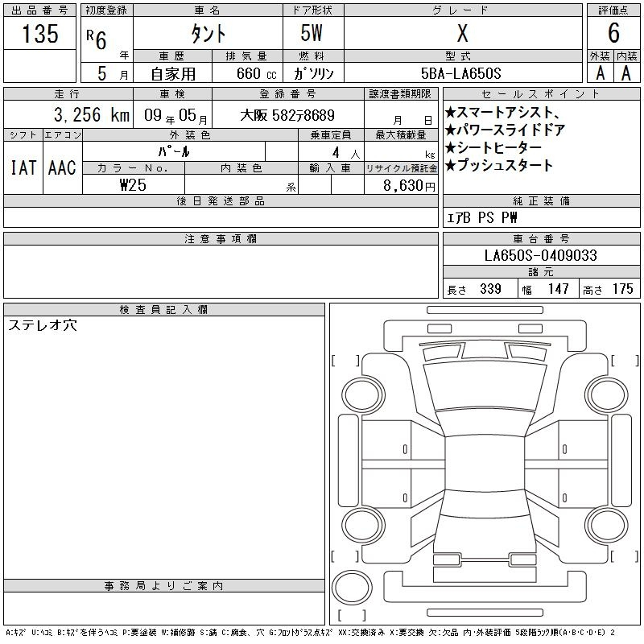Select the 初度登録 header label
Viewport: 644px width, 644px height.
click(x=106, y=10)
